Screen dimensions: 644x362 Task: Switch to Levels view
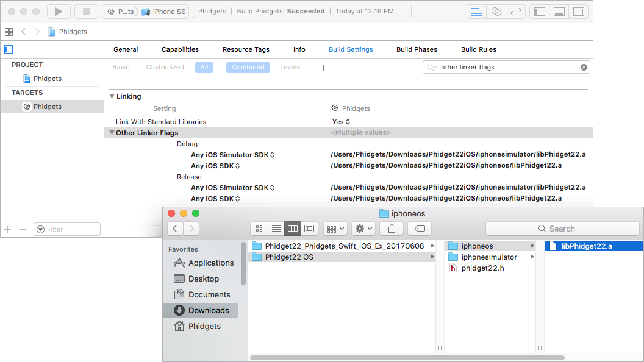coord(290,67)
